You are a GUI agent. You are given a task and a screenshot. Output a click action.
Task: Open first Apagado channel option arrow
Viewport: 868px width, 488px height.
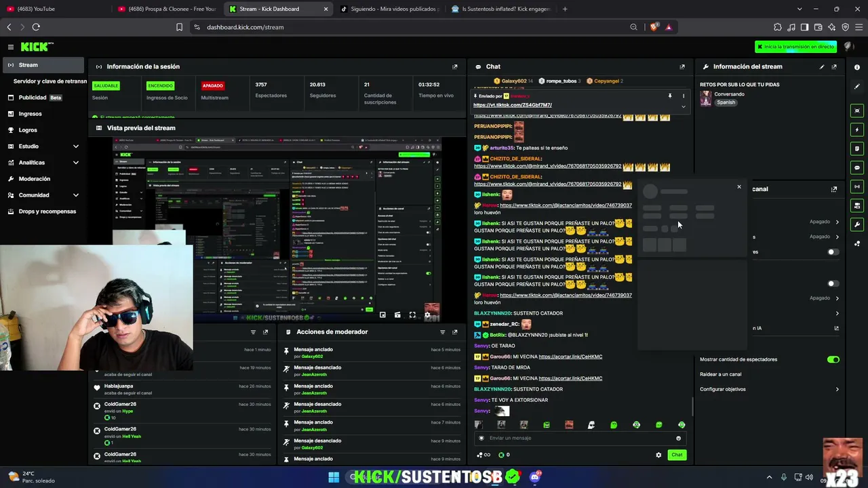(837, 222)
